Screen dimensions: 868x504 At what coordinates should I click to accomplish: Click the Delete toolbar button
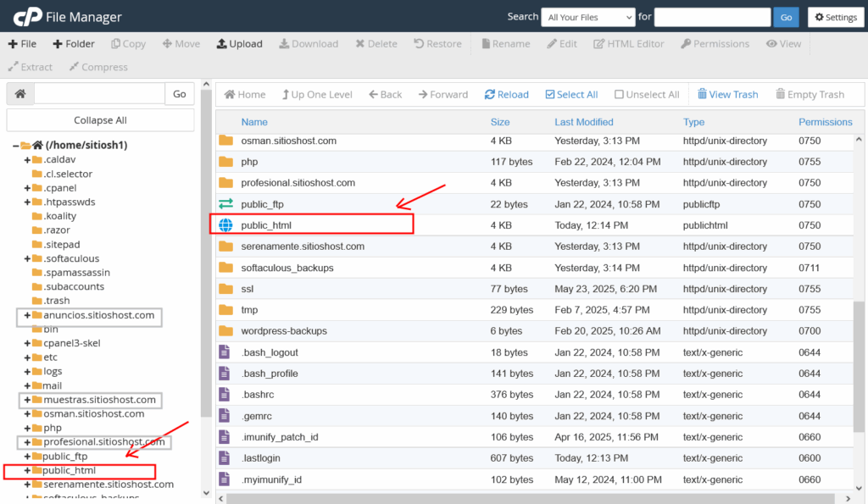click(x=376, y=44)
